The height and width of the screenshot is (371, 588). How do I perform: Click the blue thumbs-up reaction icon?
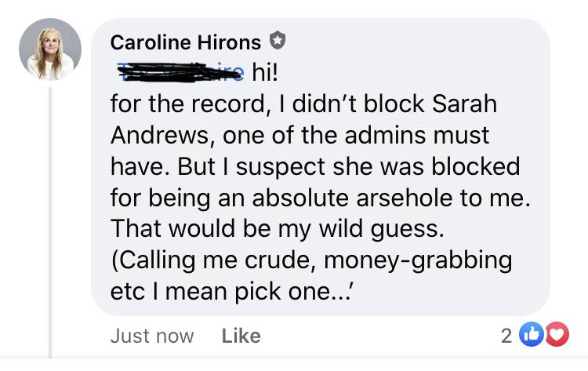pyautogui.click(x=532, y=334)
